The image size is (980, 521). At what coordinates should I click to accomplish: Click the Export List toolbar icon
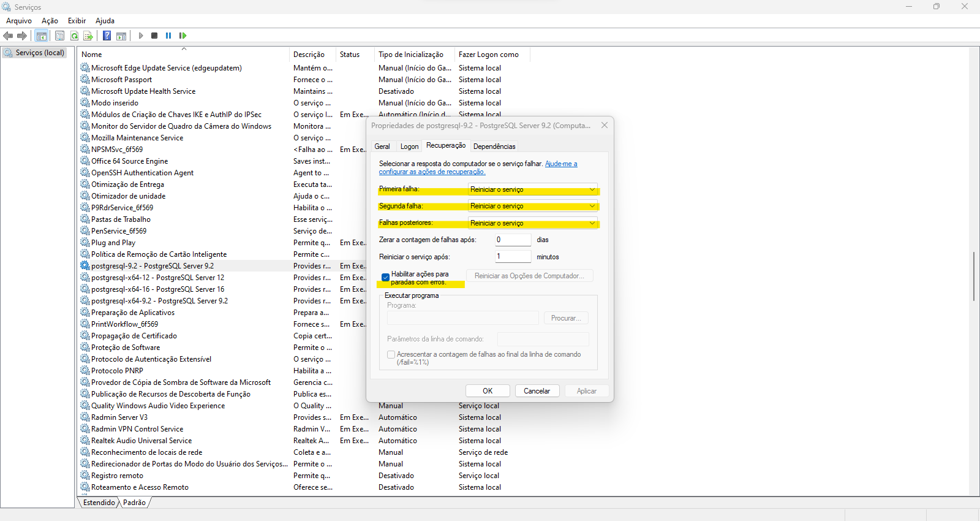click(x=88, y=36)
